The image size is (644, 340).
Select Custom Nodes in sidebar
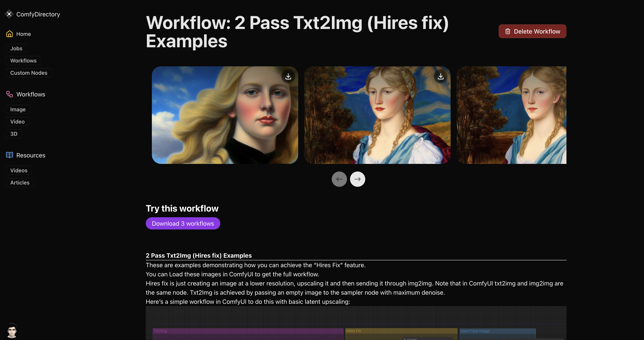click(x=29, y=73)
